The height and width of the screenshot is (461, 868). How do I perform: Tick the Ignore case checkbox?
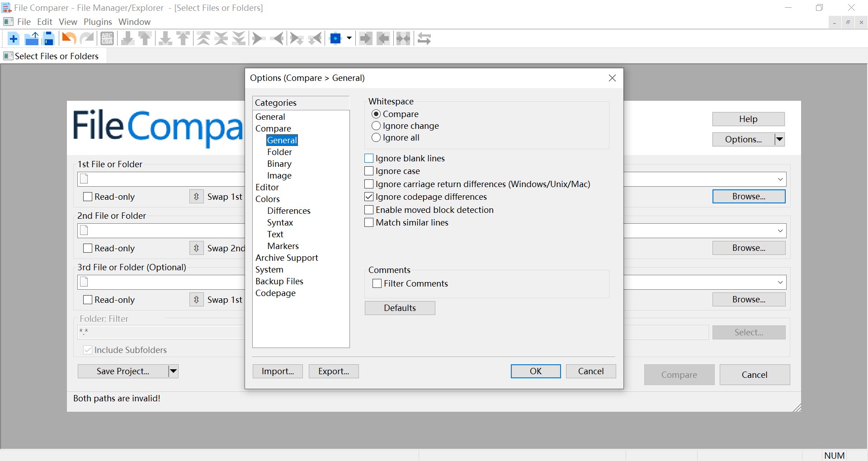369,171
